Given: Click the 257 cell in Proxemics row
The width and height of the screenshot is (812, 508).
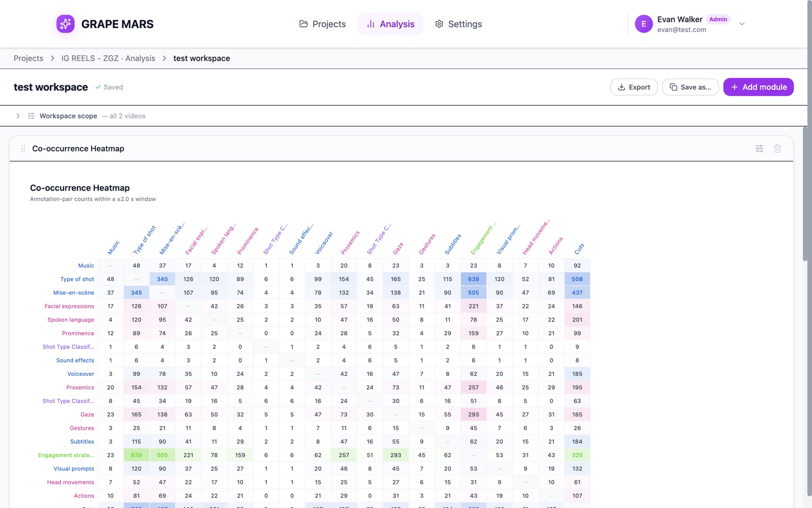Looking at the screenshot, I should (x=473, y=388).
